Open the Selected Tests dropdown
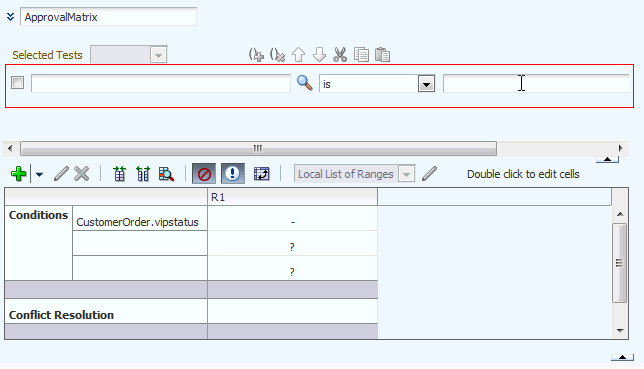 tap(158, 55)
